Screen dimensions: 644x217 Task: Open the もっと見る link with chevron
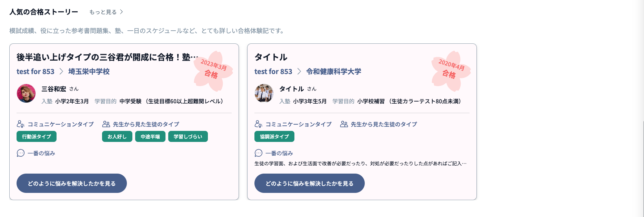[x=106, y=12]
